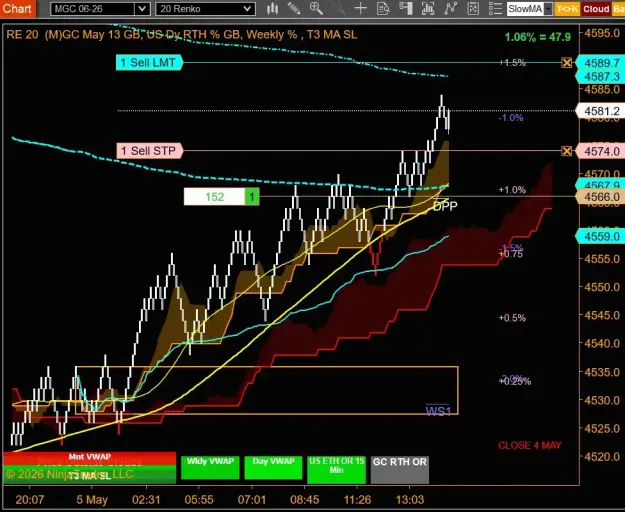
Task: Click the 4589.7 limit price tag
Action: point(601,63)
